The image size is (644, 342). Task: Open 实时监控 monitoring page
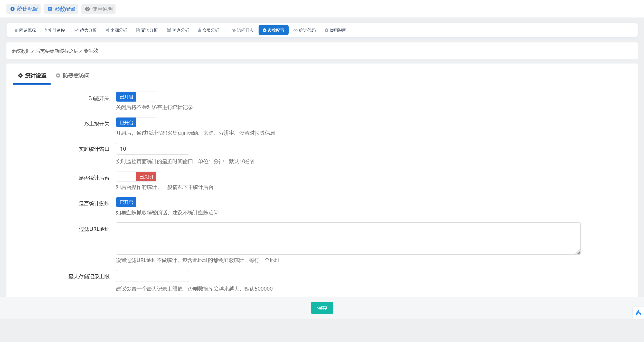(55, 30)
